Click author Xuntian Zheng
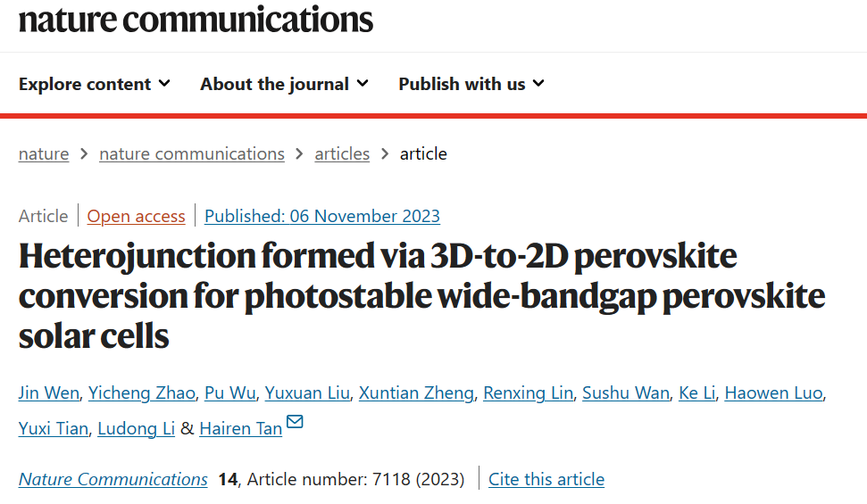The height and width of the screenshot is (504, 867). click(x=416, y=392)
